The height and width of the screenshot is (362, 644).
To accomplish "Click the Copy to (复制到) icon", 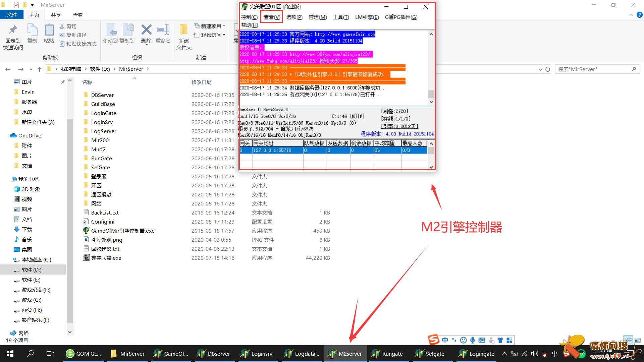I will tap(127, 30).
